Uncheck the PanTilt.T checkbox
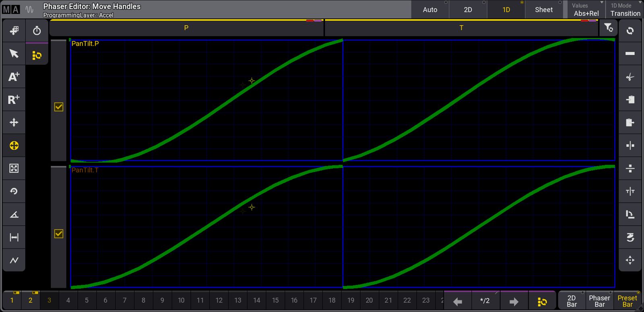The image size is (644, 312). [x=59, y=233]
